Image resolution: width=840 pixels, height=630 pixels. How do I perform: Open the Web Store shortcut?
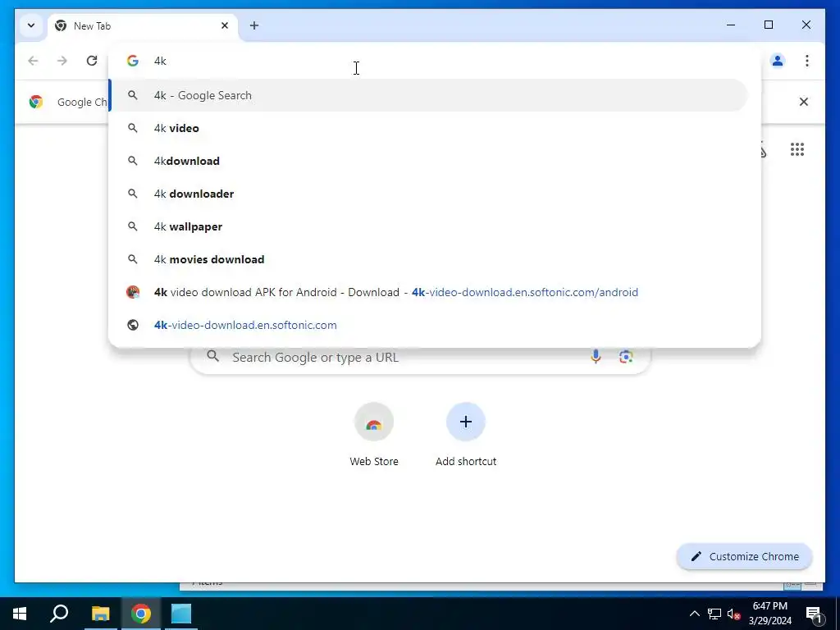pyautogui.click(x=374, y=435)
